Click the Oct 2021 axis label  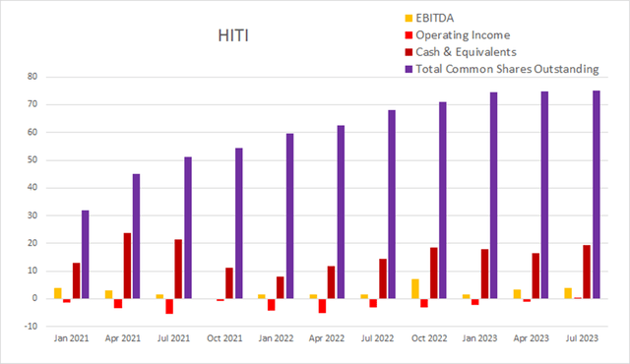tap(224, 338)
